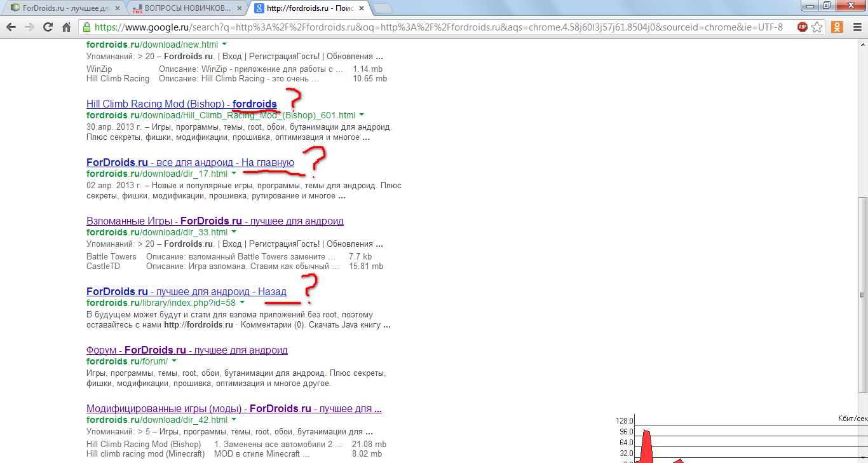Open Hill Climb Racing Mod (Bishop) result
The image size is (868, 463).
pos(182,104)
